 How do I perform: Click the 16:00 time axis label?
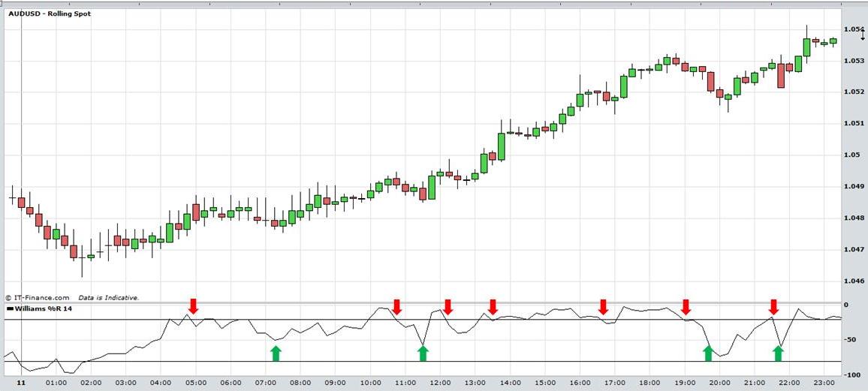click(x=580, y=383)
